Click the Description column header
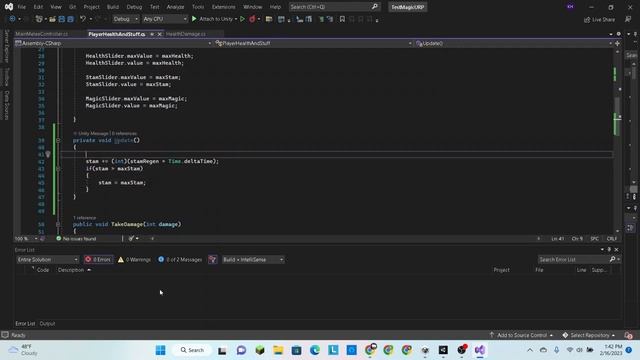This screenshot has height=360, width=640. coord(71,270)
